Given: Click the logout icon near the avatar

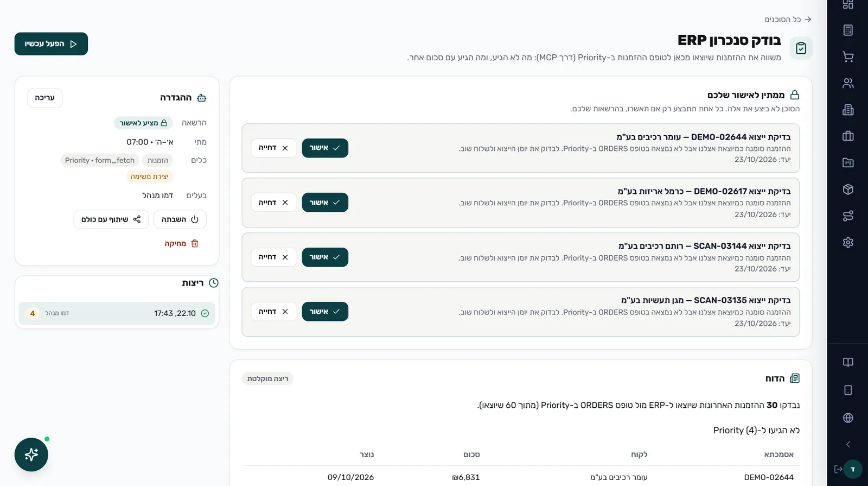Looking at the screenshot, I should [838, 469].
